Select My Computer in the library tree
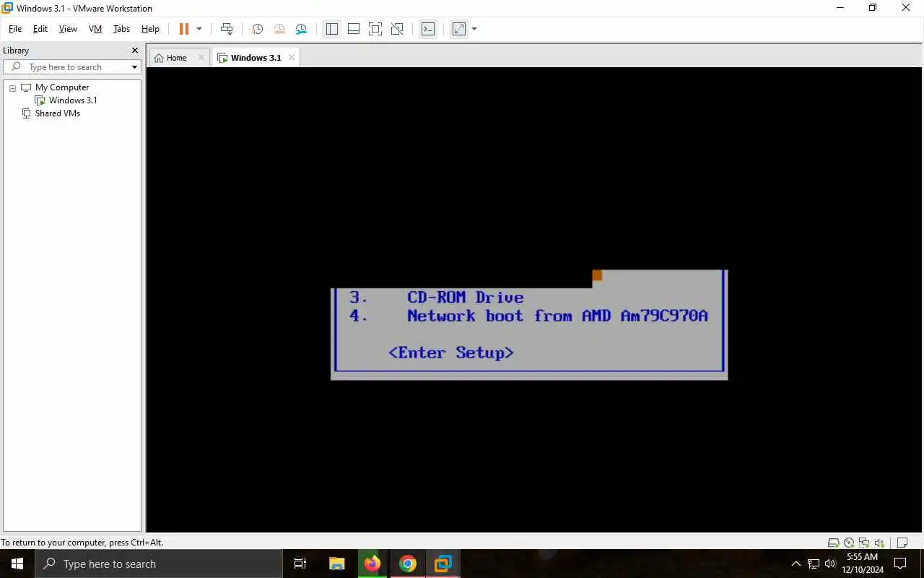Image resolution: width=924 pixels, height=578 pixels. (62, 87)
